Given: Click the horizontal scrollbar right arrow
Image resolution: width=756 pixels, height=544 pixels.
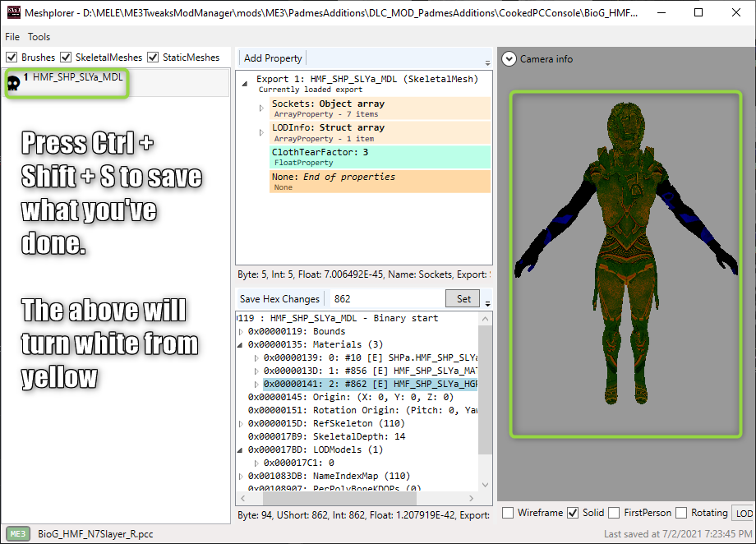Looking at the screenshot, I should 471,498.
